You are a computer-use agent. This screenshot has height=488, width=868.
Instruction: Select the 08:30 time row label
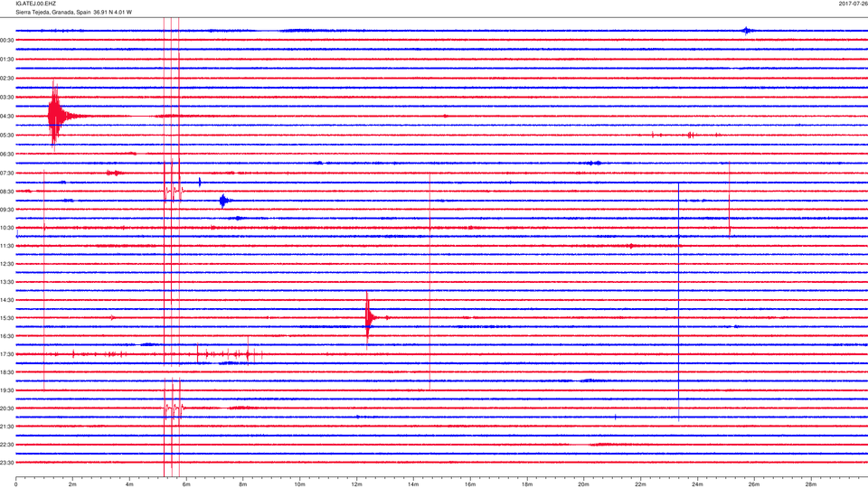tap(7, 192)
